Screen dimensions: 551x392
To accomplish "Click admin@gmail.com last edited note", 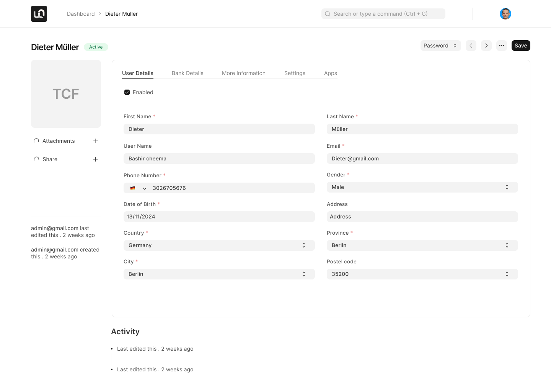I will pyautogui.click(x=63, y=232).
